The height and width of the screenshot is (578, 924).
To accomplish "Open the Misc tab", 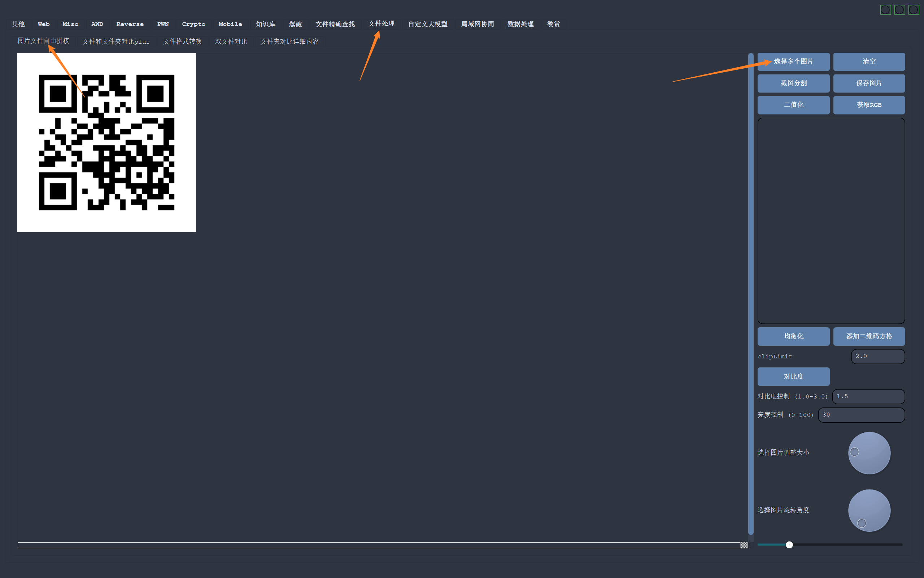I will point(70,24).
